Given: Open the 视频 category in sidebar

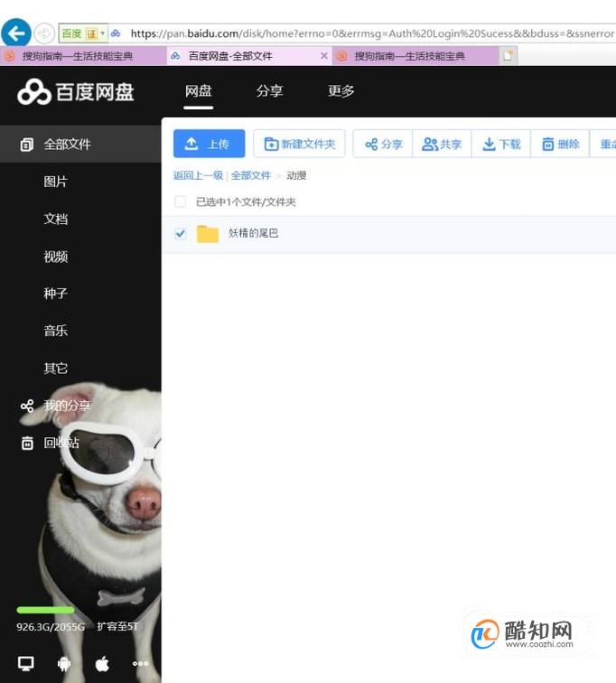Looking at the screenshot, I should (x=56, y=257).
